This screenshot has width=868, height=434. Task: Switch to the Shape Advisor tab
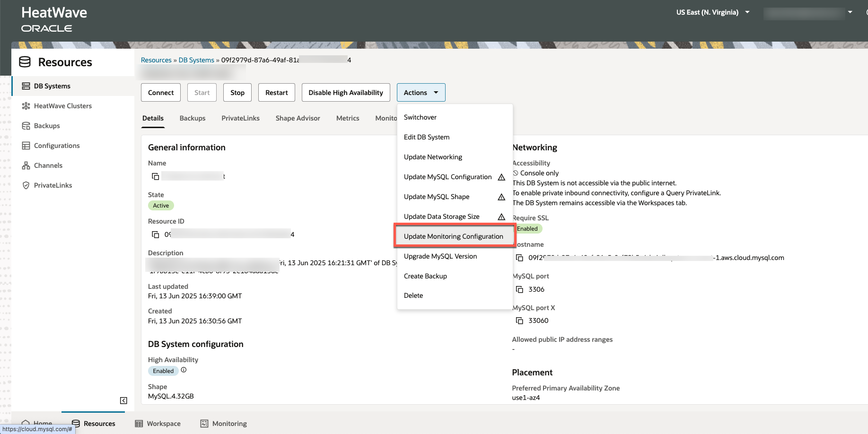[298, 118]
